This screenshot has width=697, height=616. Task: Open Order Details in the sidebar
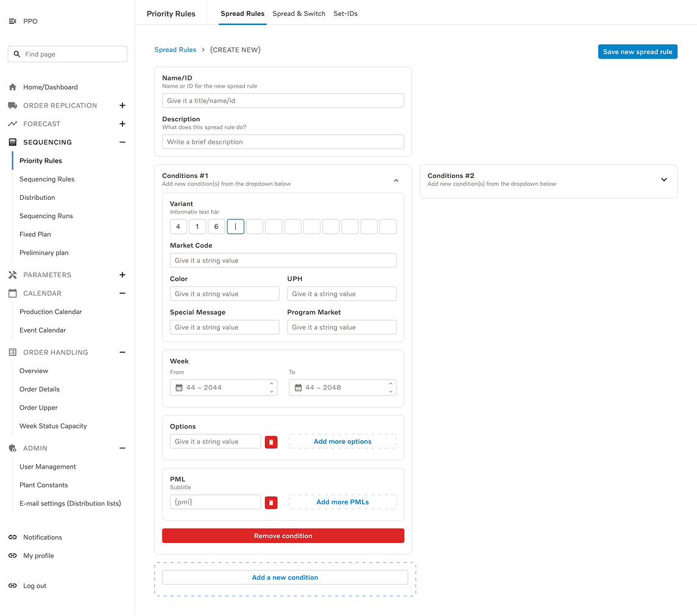40,389
